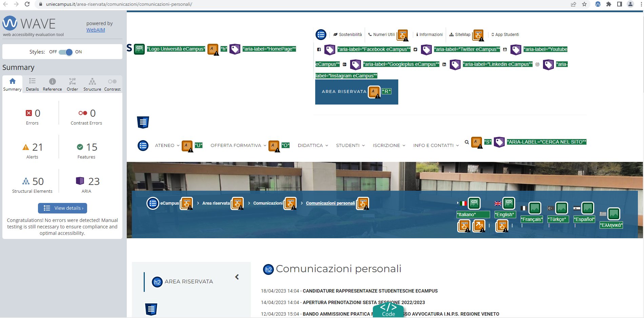The image size is (644, 318).
Task: Open the Numeri Utili link
Action: [382, 35]
